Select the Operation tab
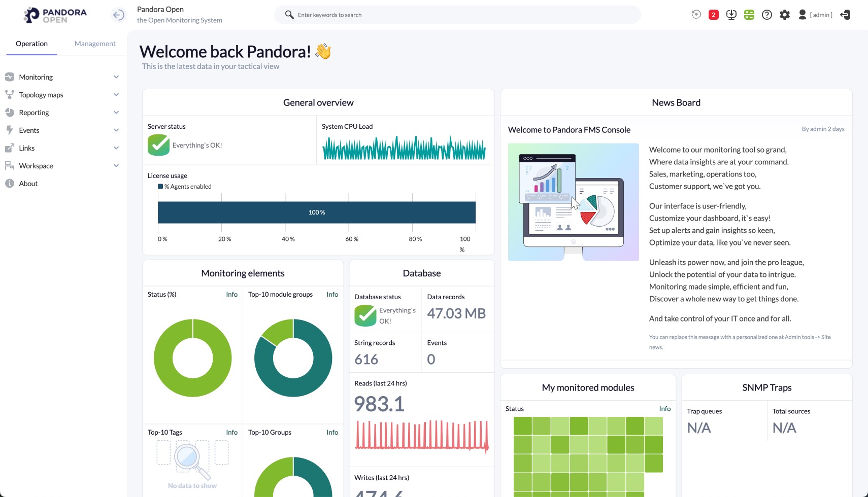868x497 pixels. 31,44
